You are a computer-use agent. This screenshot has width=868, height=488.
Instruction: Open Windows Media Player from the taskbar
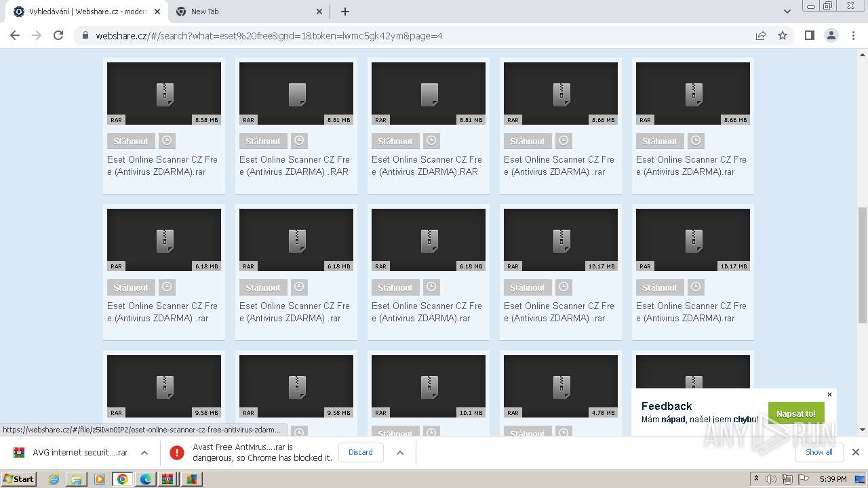100,479
